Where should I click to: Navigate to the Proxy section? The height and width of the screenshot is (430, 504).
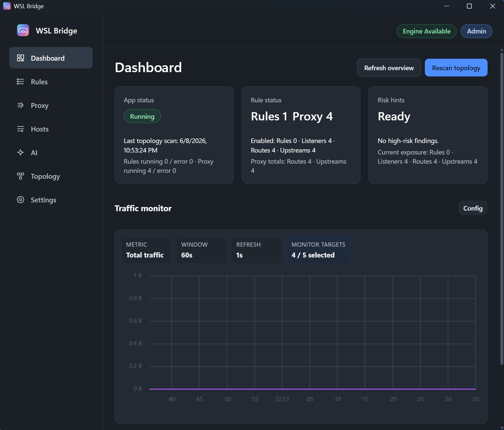point(51,105)
